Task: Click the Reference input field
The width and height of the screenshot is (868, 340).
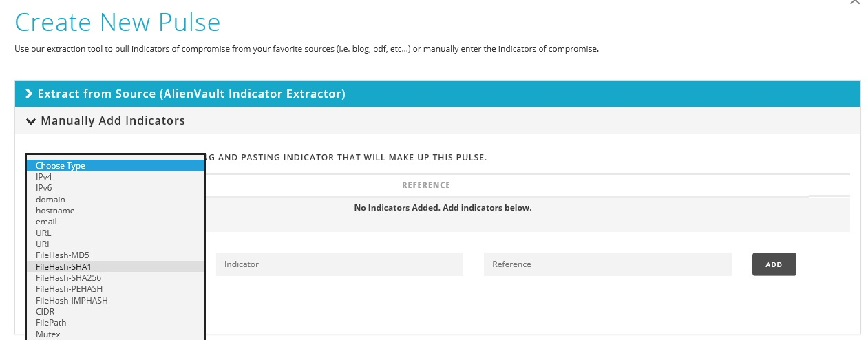Action: tap(607, 264)
